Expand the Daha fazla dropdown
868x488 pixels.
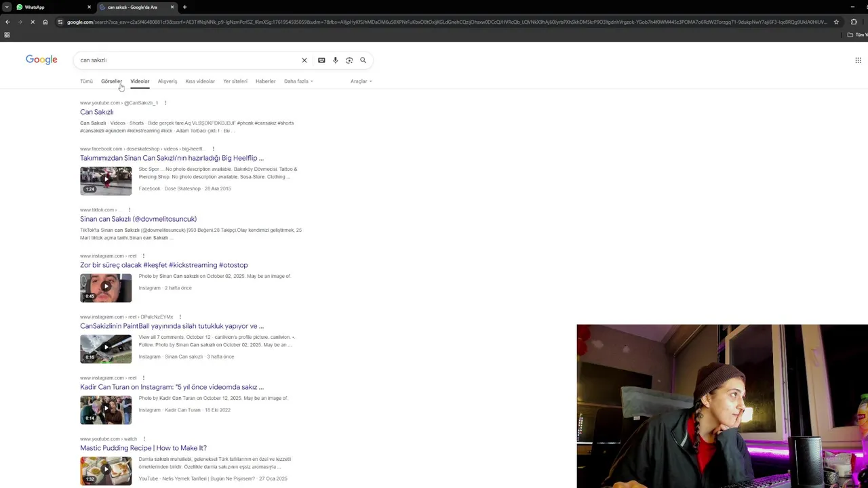[x=298, y=81]
